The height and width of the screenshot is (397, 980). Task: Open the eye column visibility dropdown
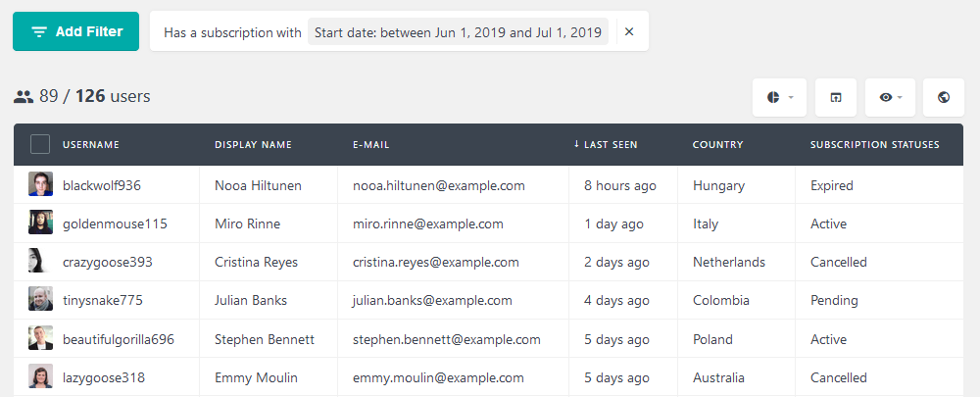[x=890, y=97]
